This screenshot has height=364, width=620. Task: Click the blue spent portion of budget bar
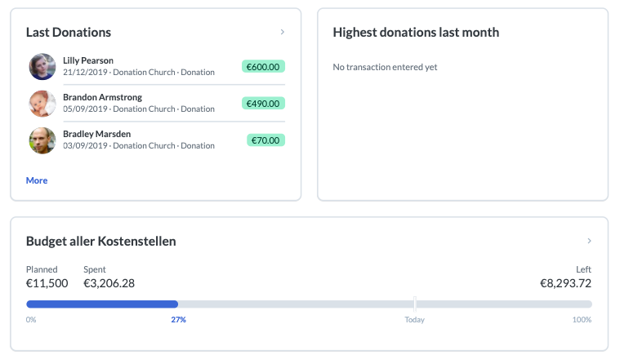pyautogui.click(x=102, y=304)
